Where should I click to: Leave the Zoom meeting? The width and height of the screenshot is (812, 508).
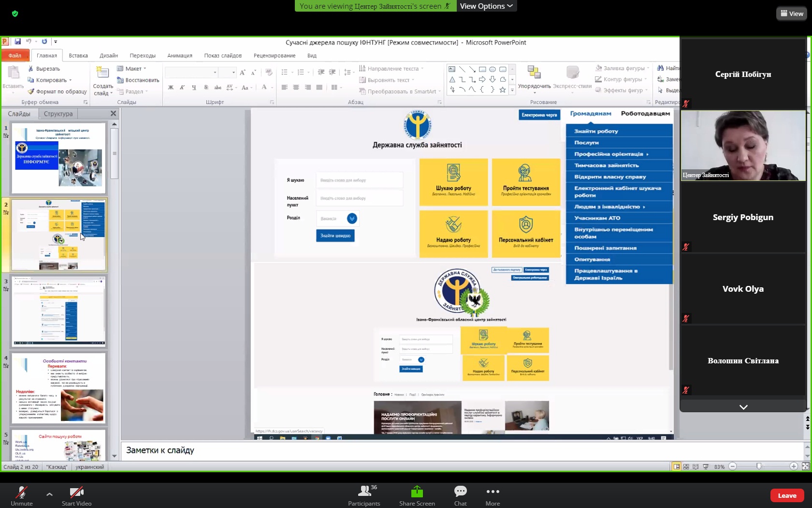pyautogui.click(x=787, y=495)
